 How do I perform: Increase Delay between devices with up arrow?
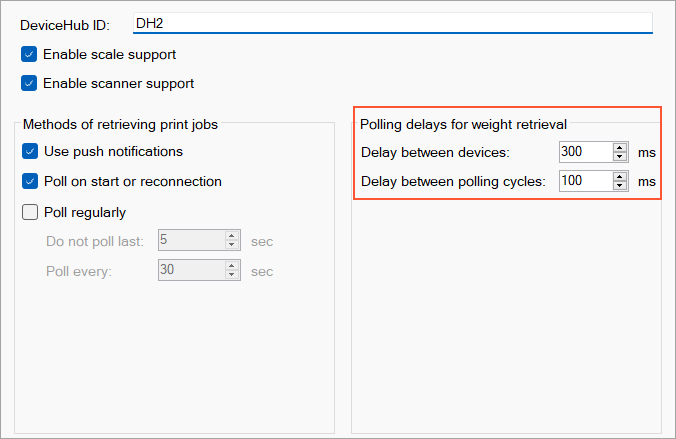[620, 147]
